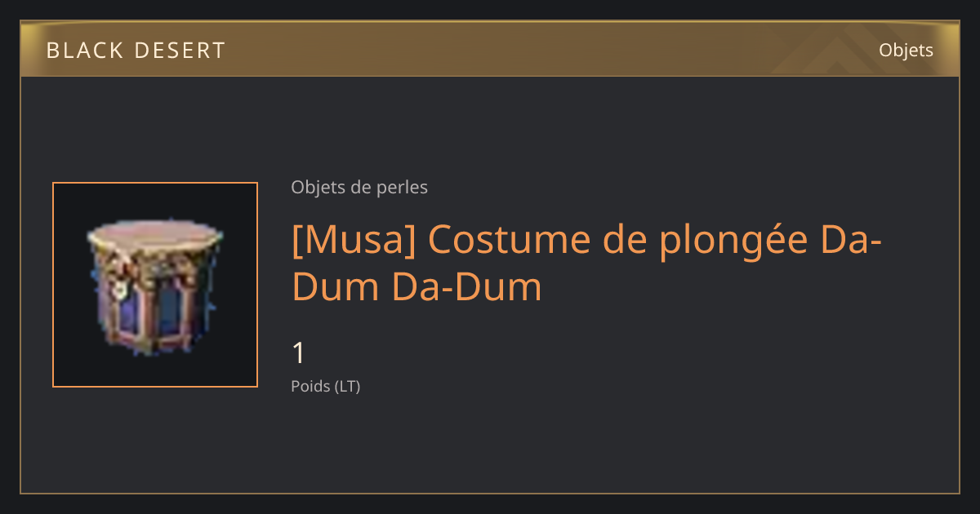This screenshot has height=514, width=980.
Task: Click the Poids (LT) label
Action: tap(326, 386)
